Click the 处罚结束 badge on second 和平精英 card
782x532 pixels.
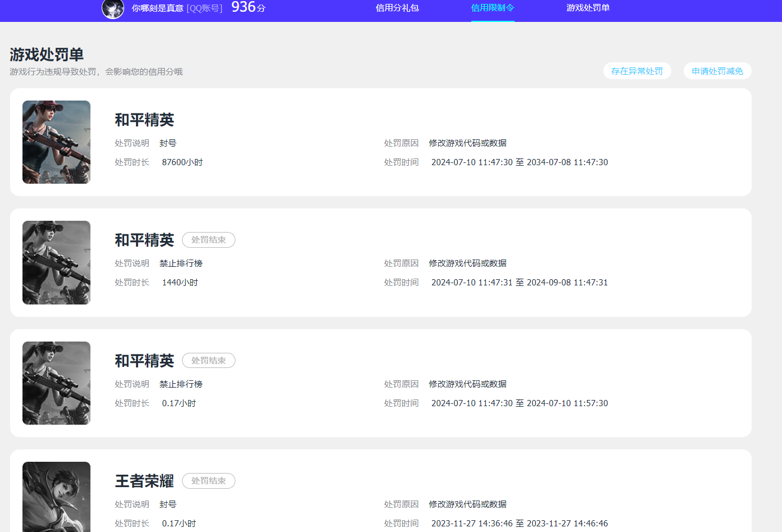click(208, 240)
